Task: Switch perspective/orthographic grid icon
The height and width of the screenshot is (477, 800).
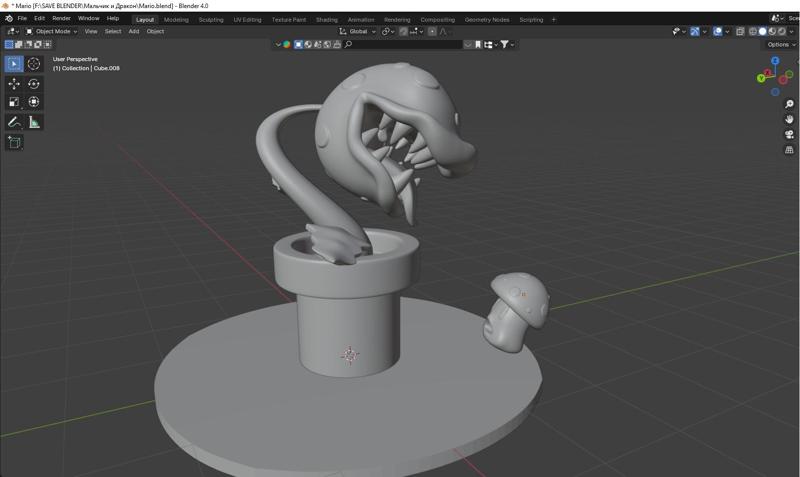Action: pyautogui.click(x=789, y=150)
